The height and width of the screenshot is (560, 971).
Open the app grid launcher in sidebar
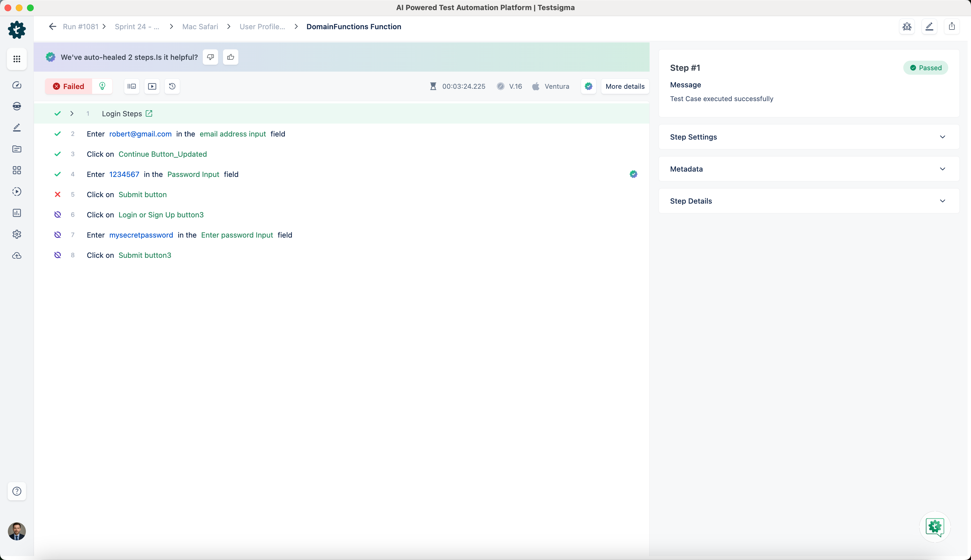[17, 59]
